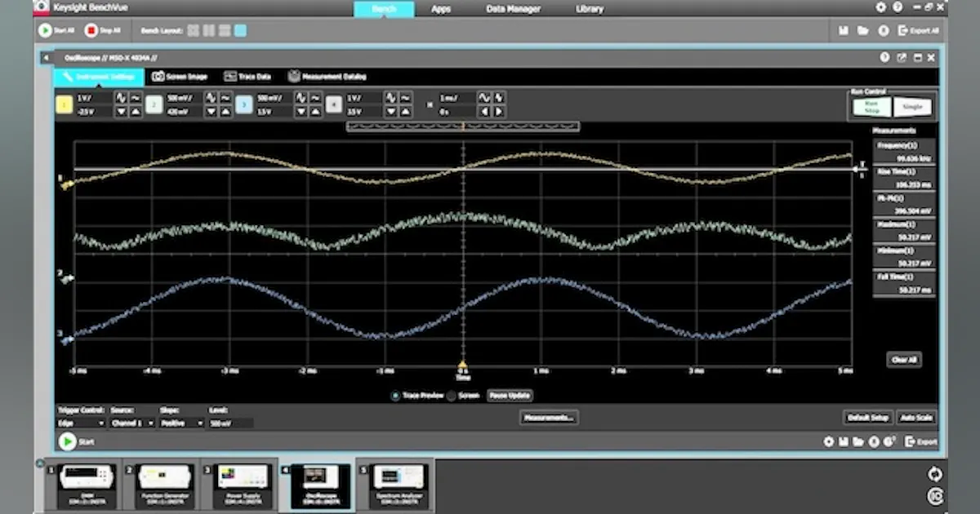980x514 pixels.
Task: Click the Default Setup button
Action: [x=867, y=418]
